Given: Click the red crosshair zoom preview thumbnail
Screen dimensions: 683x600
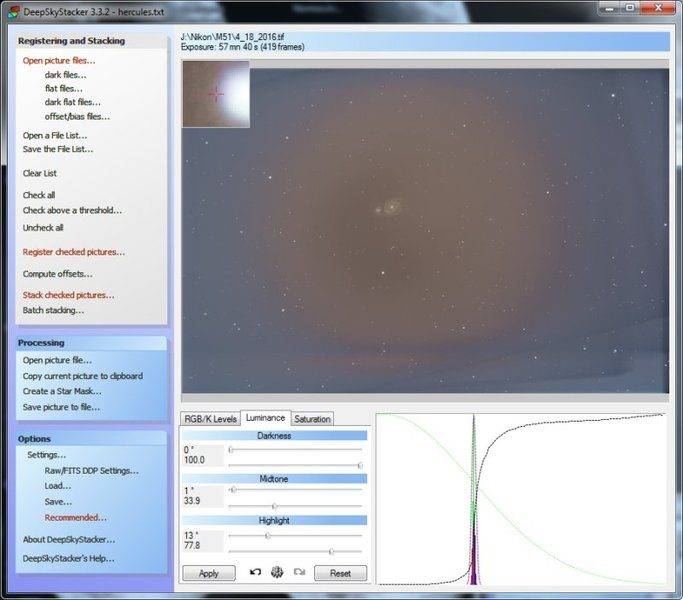Looking at the screenshot, I should (x=216, y=94).
